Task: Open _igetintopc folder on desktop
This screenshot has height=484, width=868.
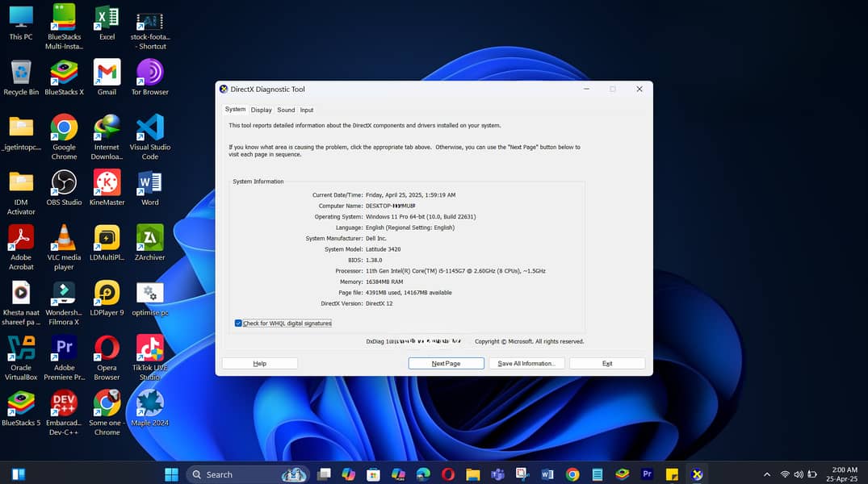Action: tap(21, 133)
